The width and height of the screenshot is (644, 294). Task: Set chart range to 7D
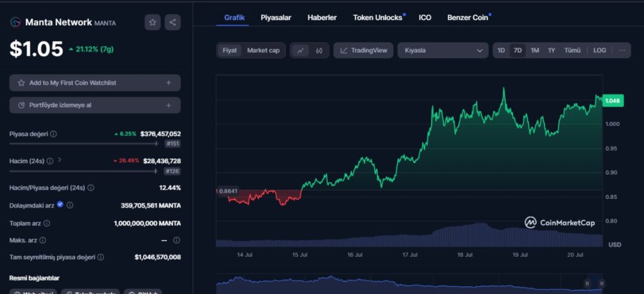518,50
